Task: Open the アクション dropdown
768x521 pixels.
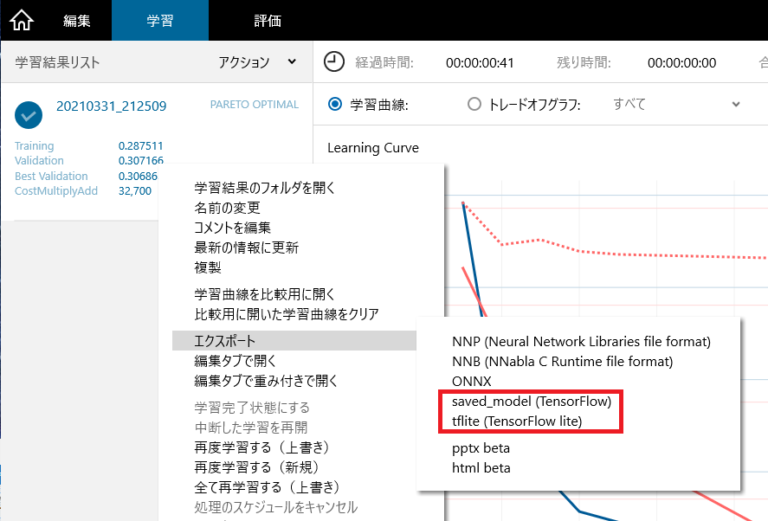Action: point(257,62)
